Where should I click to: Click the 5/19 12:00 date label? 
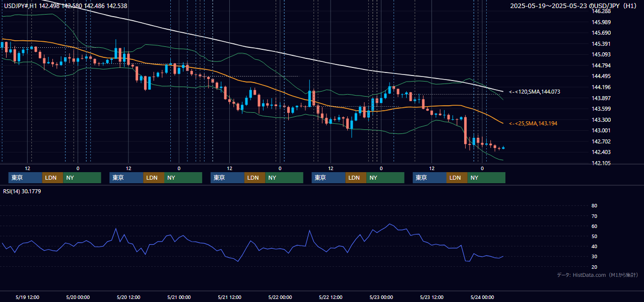pyautogui.click(x=27, y=297)
